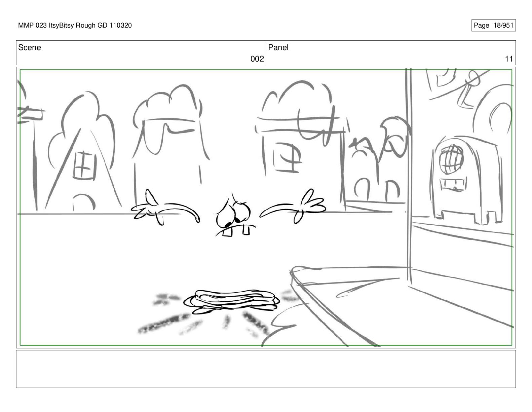Image resolution: width=532 pixels, height=412 pixels.
Task: Click the 'Panel' label
Action: 278,48
